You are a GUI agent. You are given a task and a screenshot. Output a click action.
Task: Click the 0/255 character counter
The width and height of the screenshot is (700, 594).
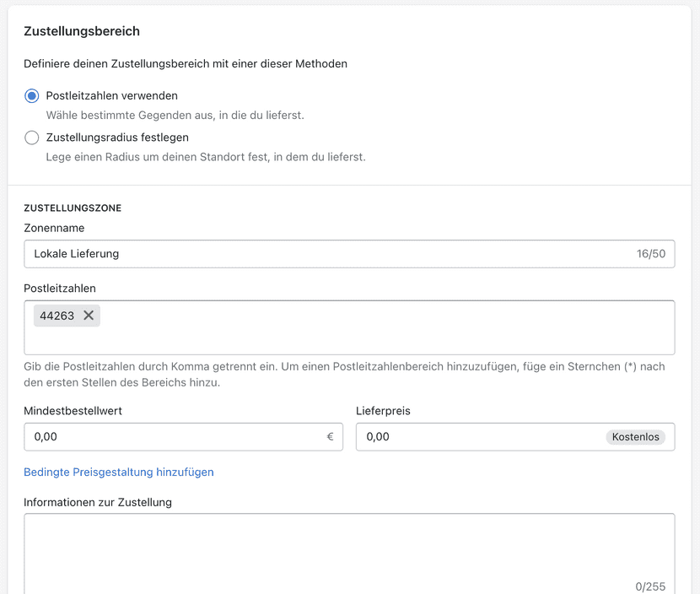coord(650,586)
